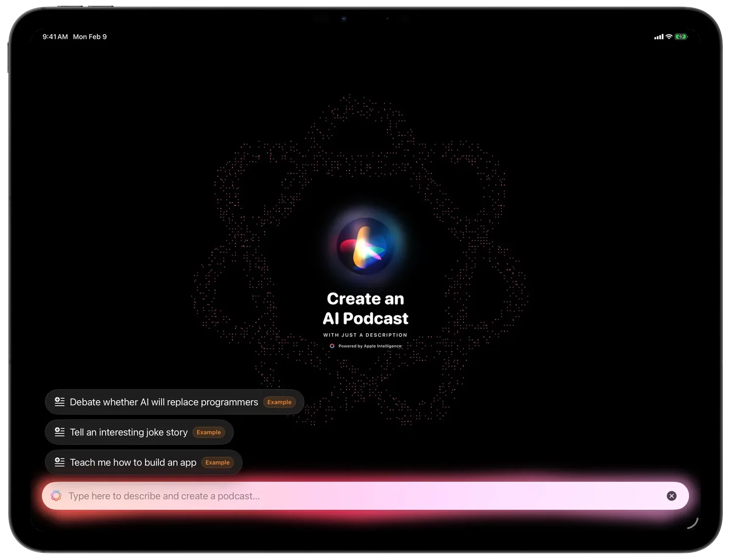Click the Apple Intelligence orb logo

(365, 247)
